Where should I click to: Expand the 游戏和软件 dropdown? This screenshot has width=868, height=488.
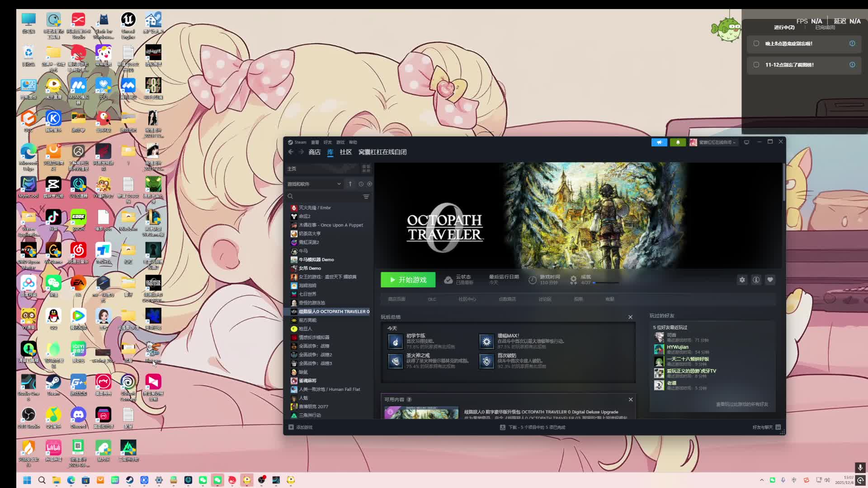(339, 184)
